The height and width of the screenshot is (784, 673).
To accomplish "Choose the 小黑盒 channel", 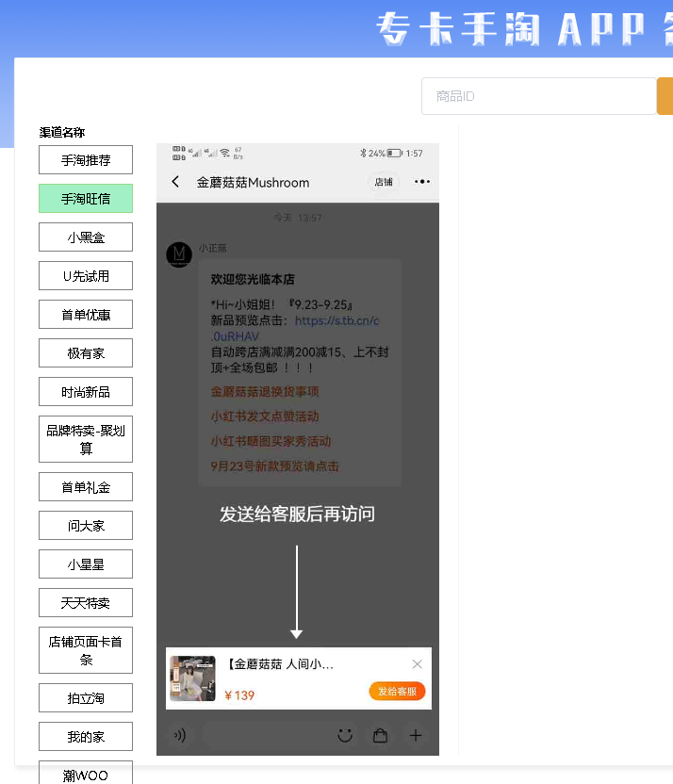I will point(86,237).
